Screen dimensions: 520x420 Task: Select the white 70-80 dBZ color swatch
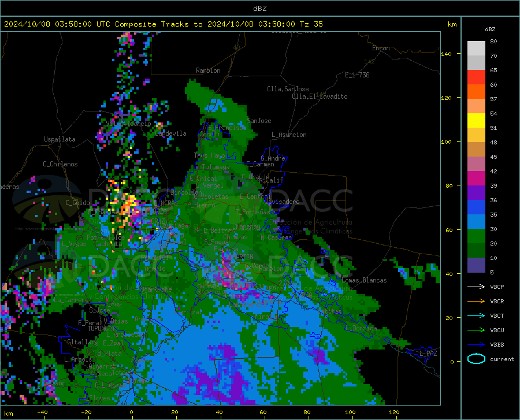click(476, 49)
